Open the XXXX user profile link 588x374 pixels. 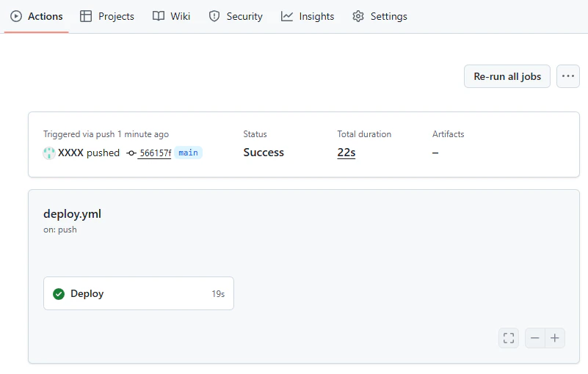tap(70, 153)
